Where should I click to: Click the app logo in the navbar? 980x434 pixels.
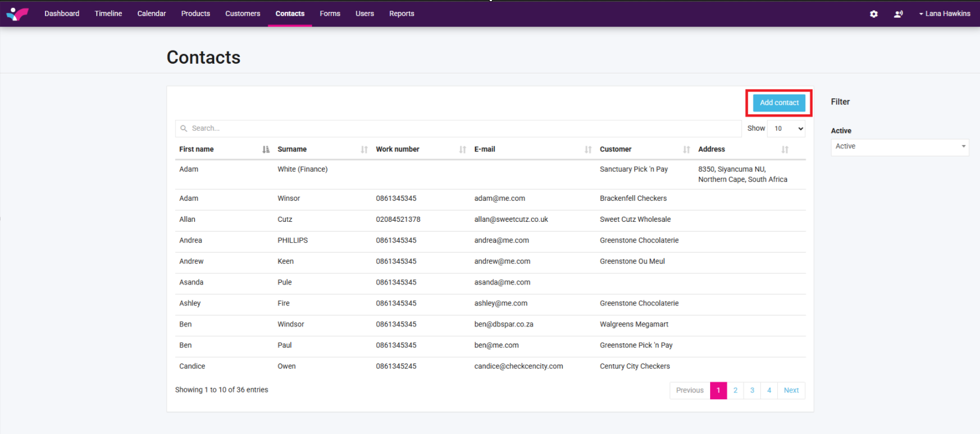[17, 14]
